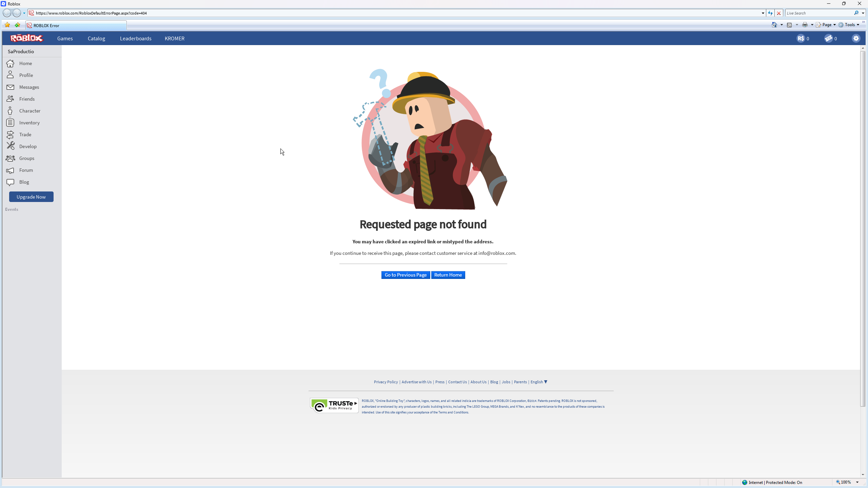The height and width of the screenshot is (488, 868).
Task: Show more toolbar commands chevron
Action: [864, 22]
